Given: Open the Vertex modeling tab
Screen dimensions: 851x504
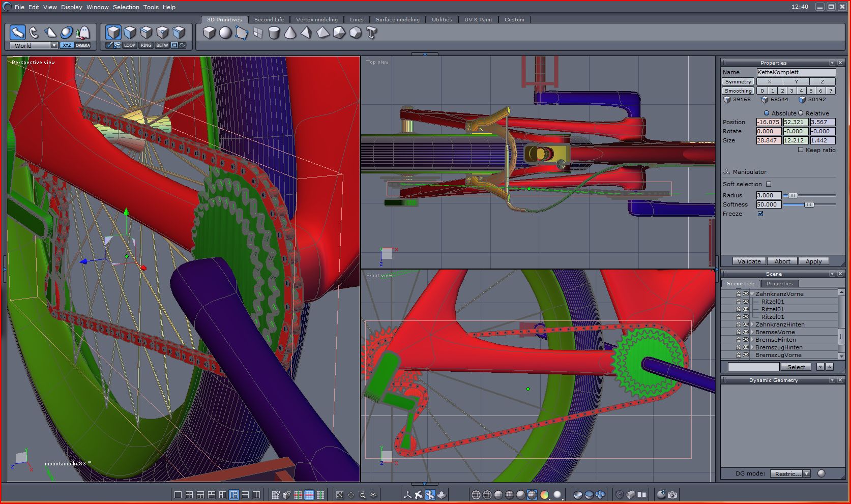Looking at the screenshot, I should pyautogui.click(x=316, y=20).
